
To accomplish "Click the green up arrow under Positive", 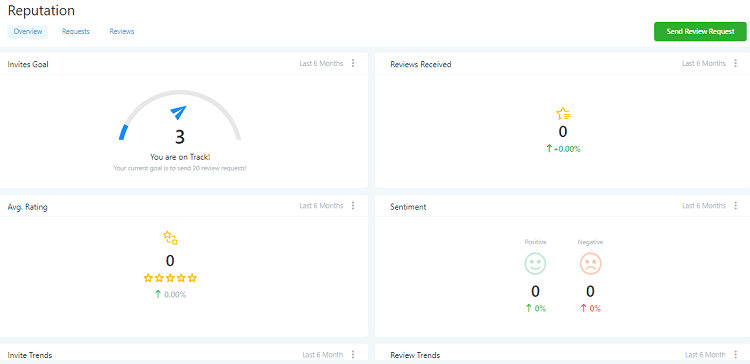I will pos(528,309).
